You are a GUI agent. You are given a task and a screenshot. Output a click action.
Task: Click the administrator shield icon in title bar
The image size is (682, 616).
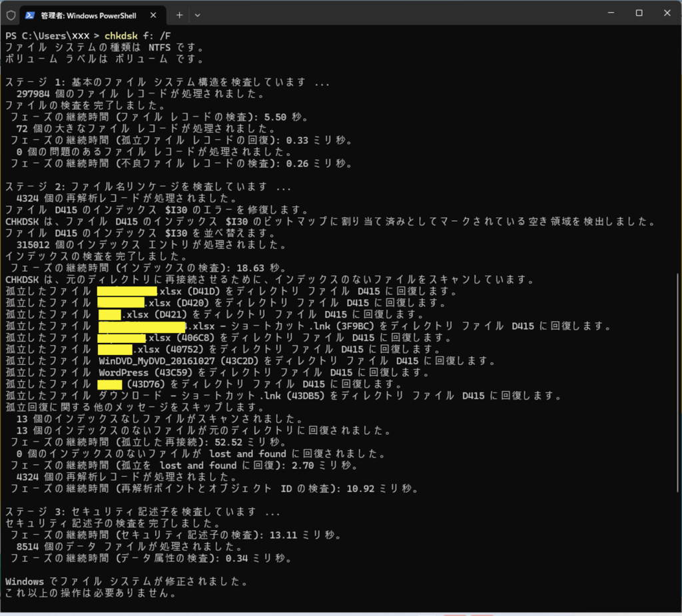coord(11,14)
